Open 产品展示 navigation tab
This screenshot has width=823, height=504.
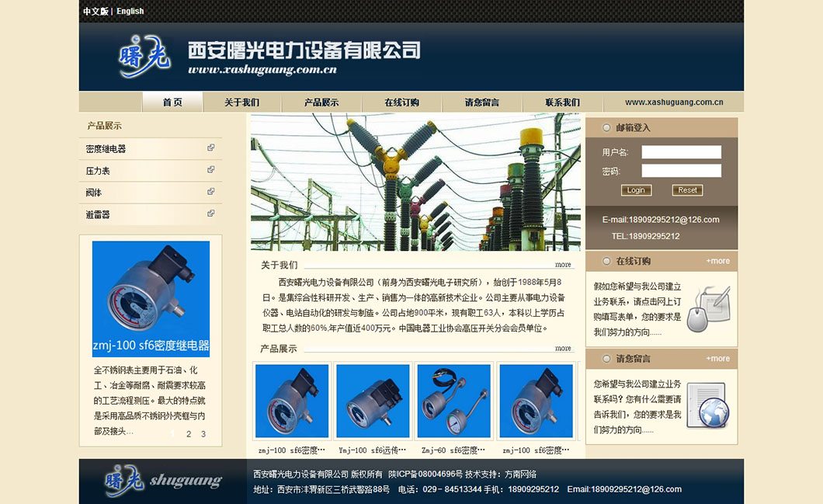[321, 103]
